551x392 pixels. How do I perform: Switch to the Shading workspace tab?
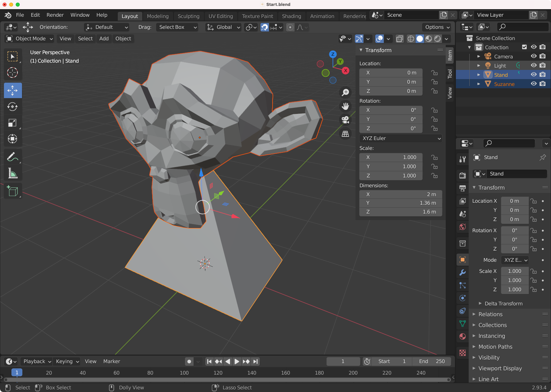pos(291,16)
